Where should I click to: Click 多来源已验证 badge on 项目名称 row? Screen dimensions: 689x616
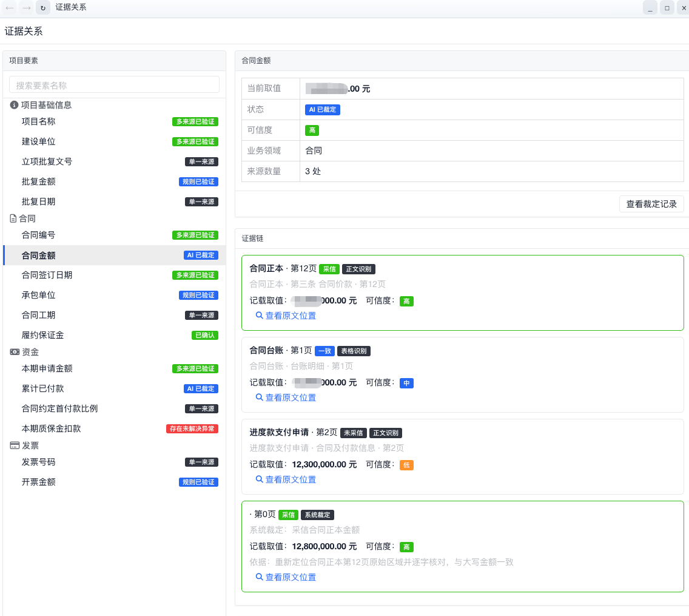pos(195,122)
